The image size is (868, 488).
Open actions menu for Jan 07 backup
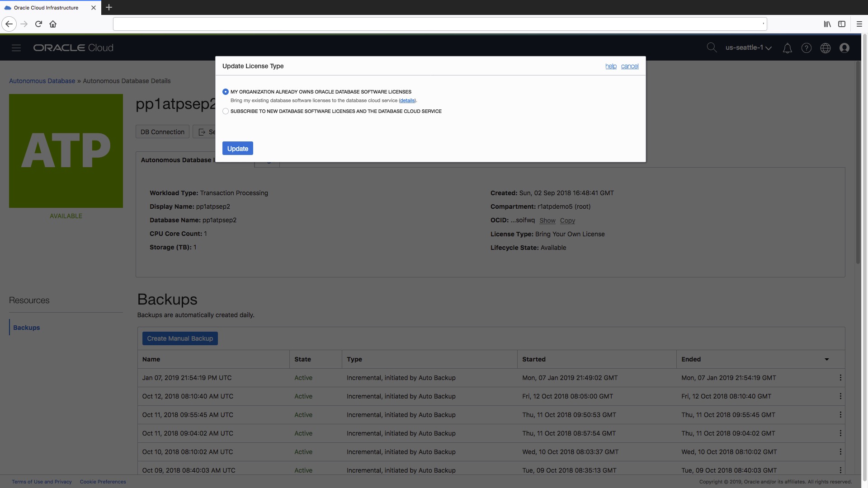(840, 378)
